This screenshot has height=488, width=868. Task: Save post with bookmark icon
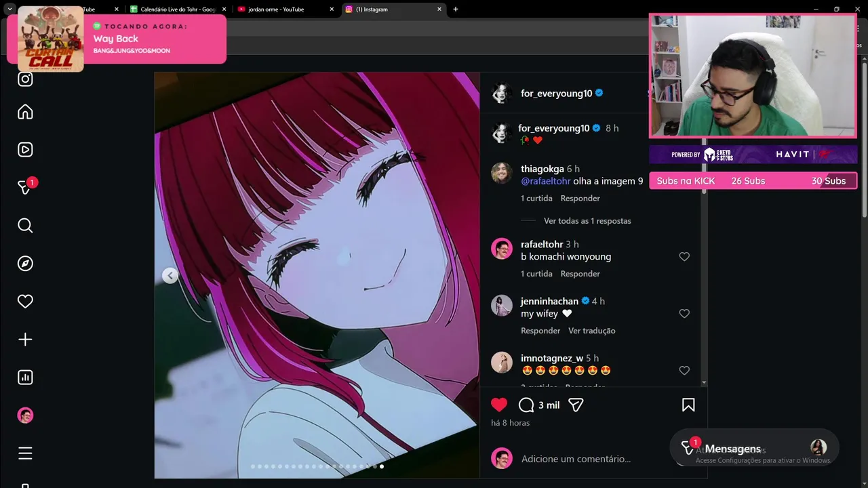coord(688,405)
